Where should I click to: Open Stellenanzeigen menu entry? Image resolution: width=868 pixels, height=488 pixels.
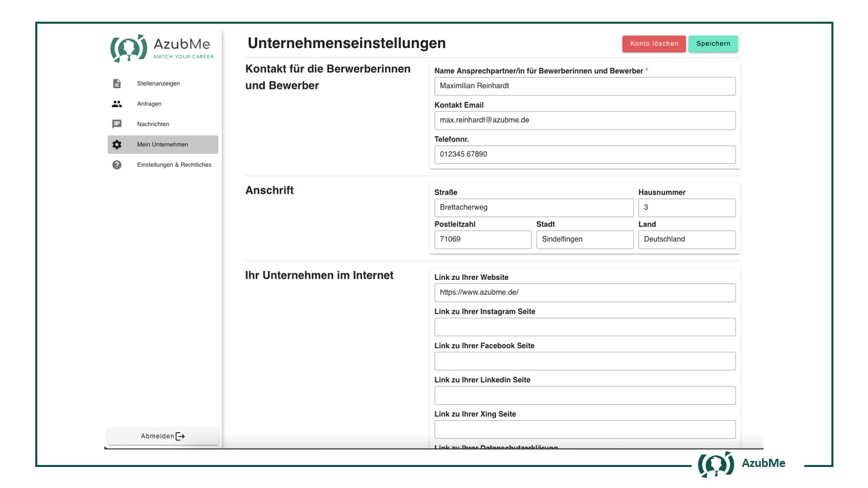[x=163, y=83]
